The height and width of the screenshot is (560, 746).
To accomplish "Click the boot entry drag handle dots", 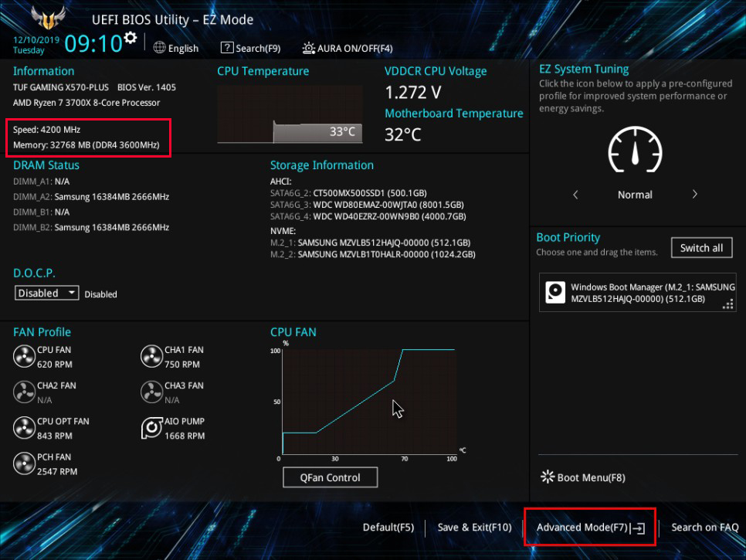I will pyautogui.click(x=728, y=304).
